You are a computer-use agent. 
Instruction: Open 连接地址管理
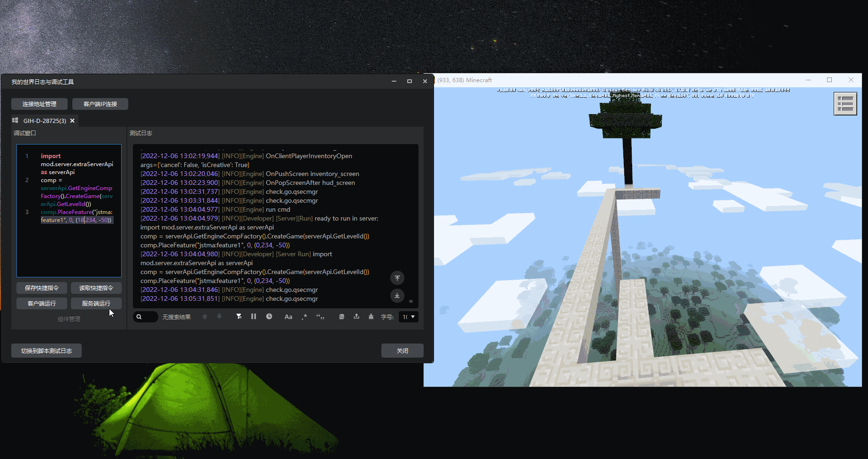click(x=39, y=104)
